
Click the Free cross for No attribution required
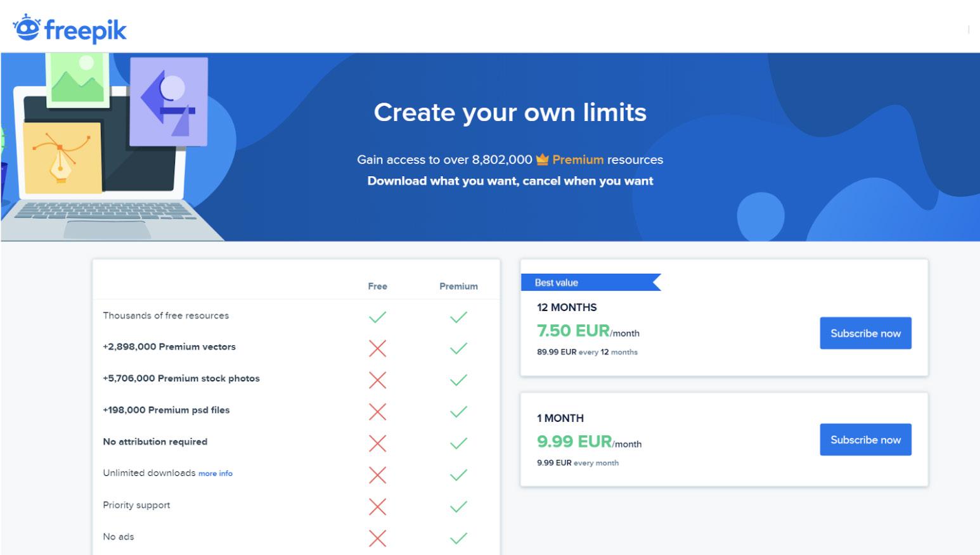click(x=378, y=443)
